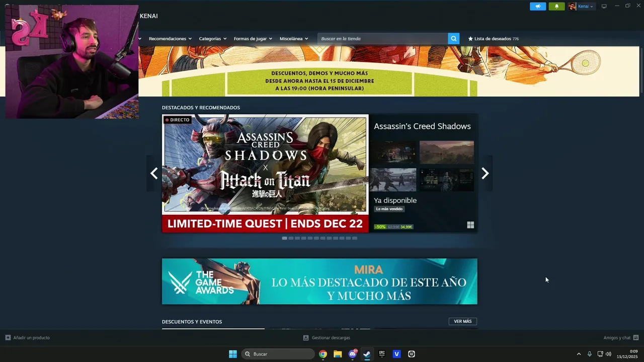The image size is (644, 362).
Task: Select the last carousel page dot
Action: (x=355, y=238)
